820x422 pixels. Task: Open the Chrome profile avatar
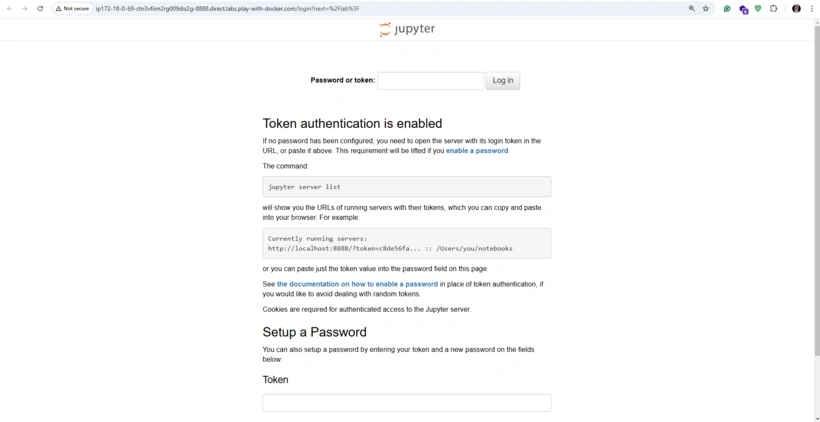pyautogui.click(x=796, y=8)
